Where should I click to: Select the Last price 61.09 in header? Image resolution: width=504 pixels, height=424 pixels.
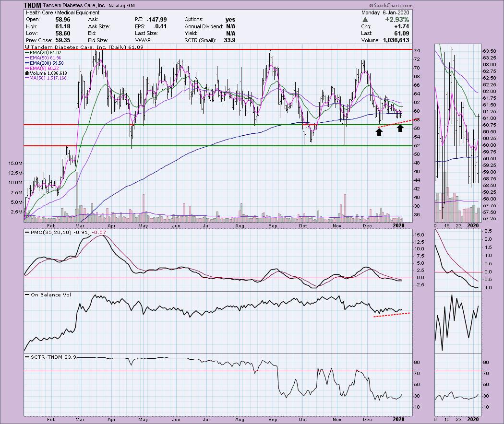point(402,34)
